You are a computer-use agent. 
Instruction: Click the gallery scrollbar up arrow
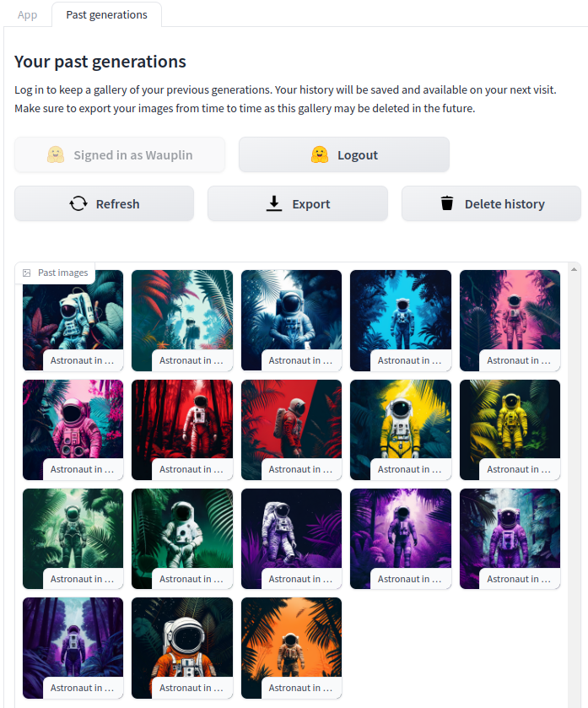point(574,269)
